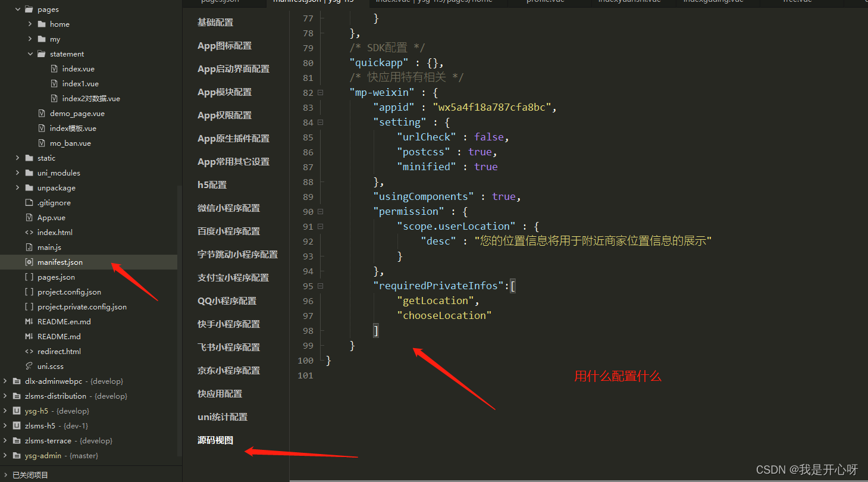Open the 微信小程序配置 section
Viewport: 868px width, 482px height.
point(228,208)
